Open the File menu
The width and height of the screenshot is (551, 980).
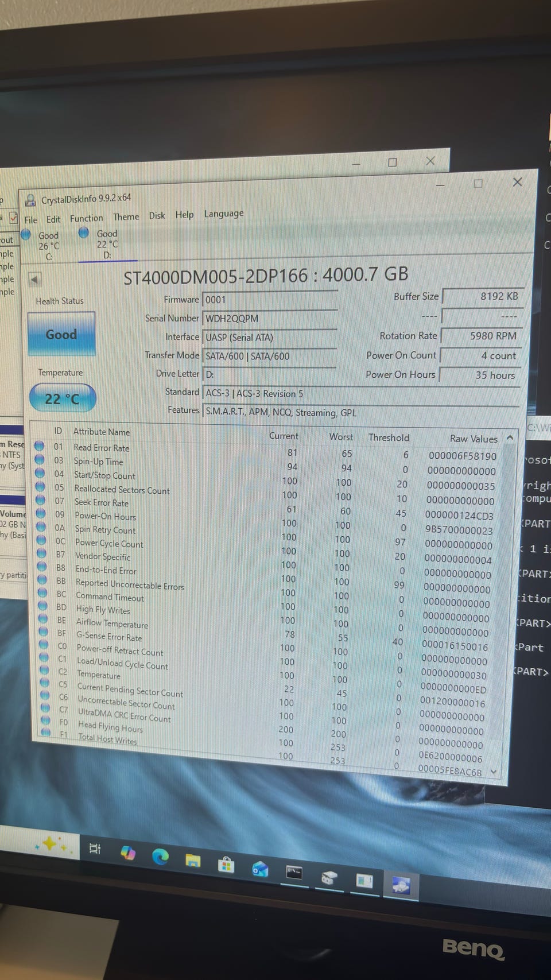pyautogui.click(x=30, y=220)
